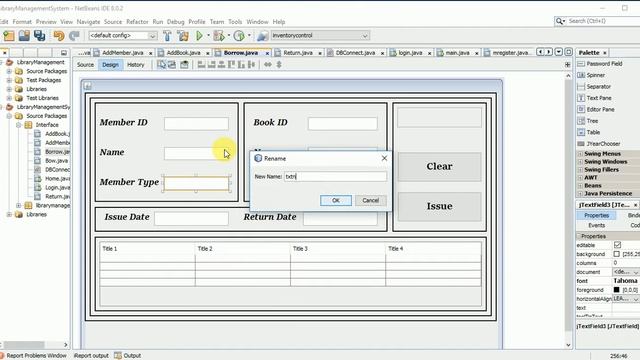The image size is (640, 360).
Task: Open Report Problems Window
Action: tap(33, 356)
